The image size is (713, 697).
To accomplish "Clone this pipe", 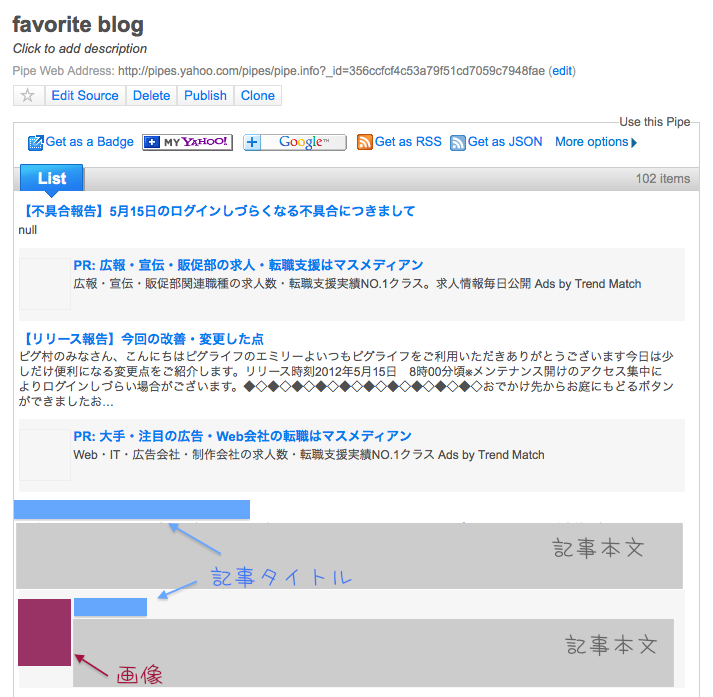I will click(x=258, y=96).
